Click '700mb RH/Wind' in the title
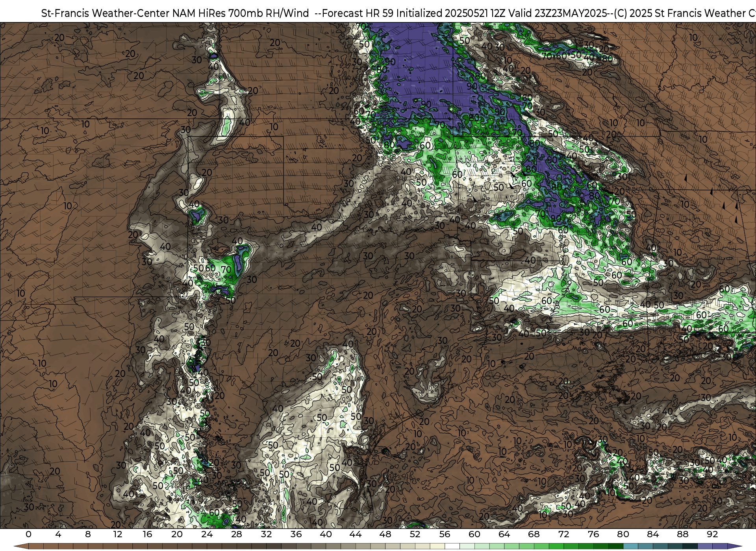The image size is (756, 551). click(269, 13)
